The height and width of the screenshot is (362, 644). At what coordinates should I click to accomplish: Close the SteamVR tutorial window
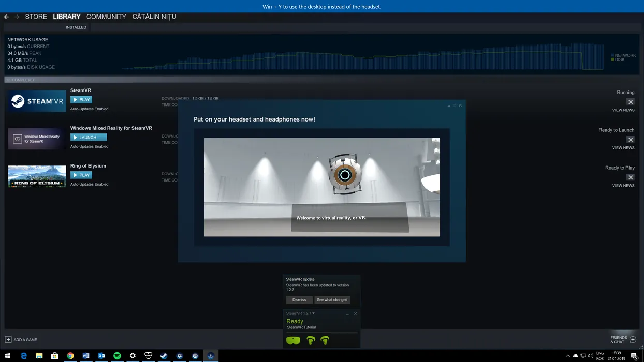(x=460, y=105)
